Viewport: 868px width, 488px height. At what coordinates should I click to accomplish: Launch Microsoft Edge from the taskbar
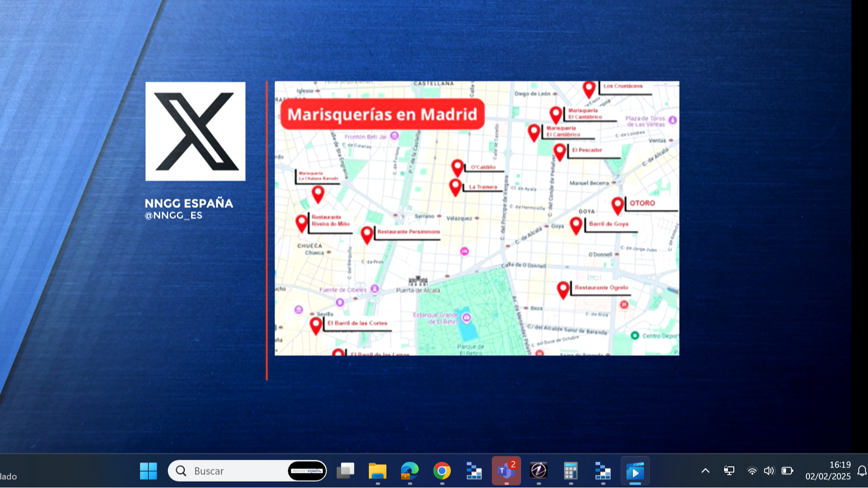[409, 471]
